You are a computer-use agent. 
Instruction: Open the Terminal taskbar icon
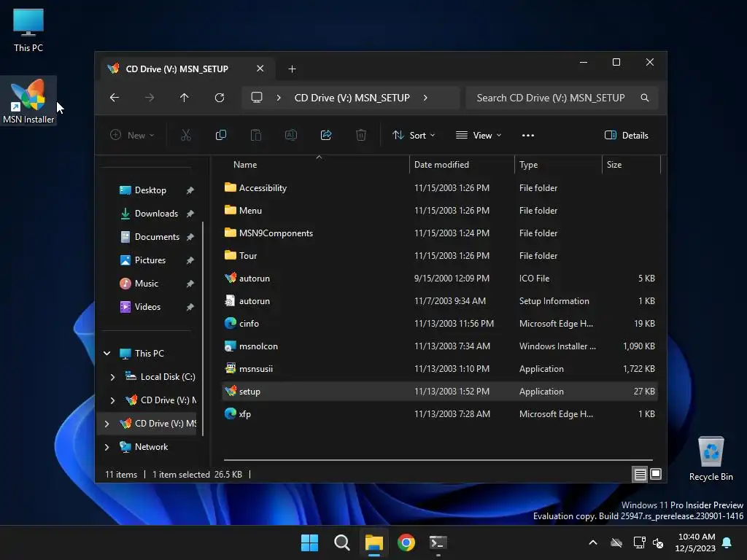(438, 542)
